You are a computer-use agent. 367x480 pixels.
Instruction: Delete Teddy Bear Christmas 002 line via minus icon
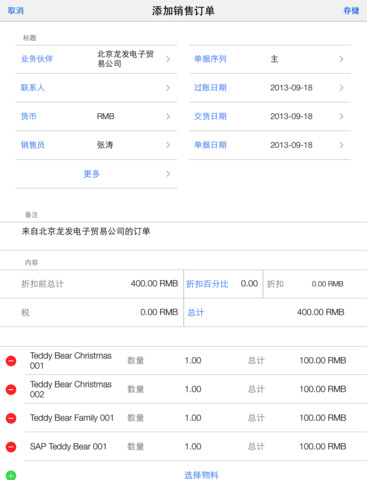coord(11,389)
